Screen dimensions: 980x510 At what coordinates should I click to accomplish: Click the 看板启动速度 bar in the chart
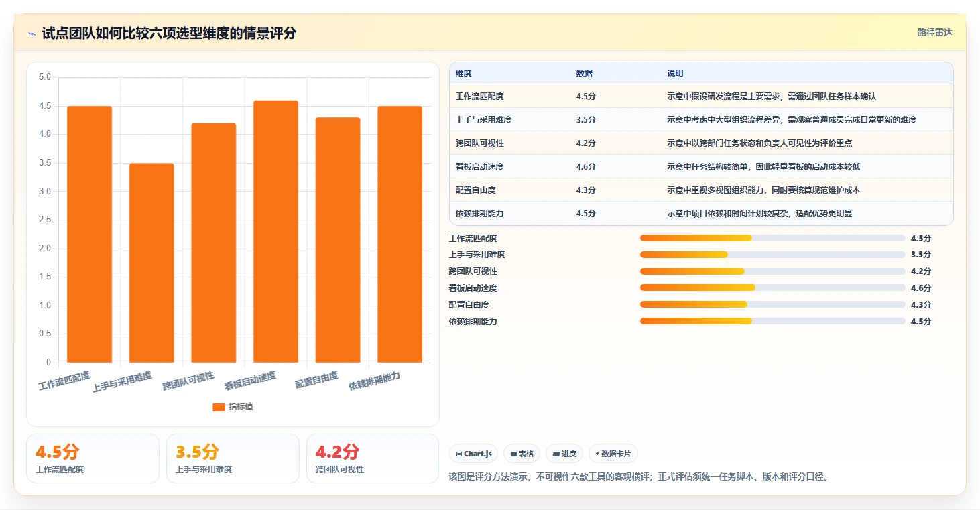pyautogui.click(x=275, y=231)
